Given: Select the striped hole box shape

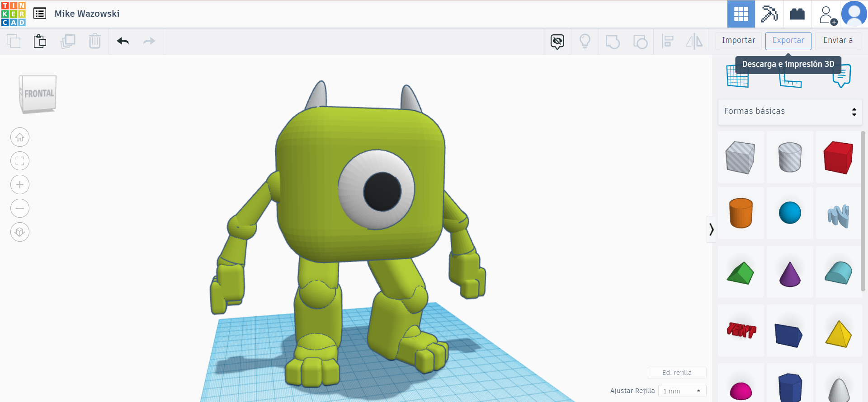Looking at the screenshot, I should tap(741, 157).
